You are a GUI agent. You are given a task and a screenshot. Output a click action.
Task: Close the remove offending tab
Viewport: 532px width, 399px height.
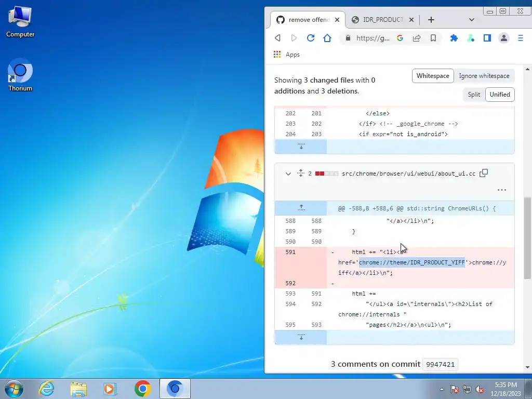click(x=337, y=20)
